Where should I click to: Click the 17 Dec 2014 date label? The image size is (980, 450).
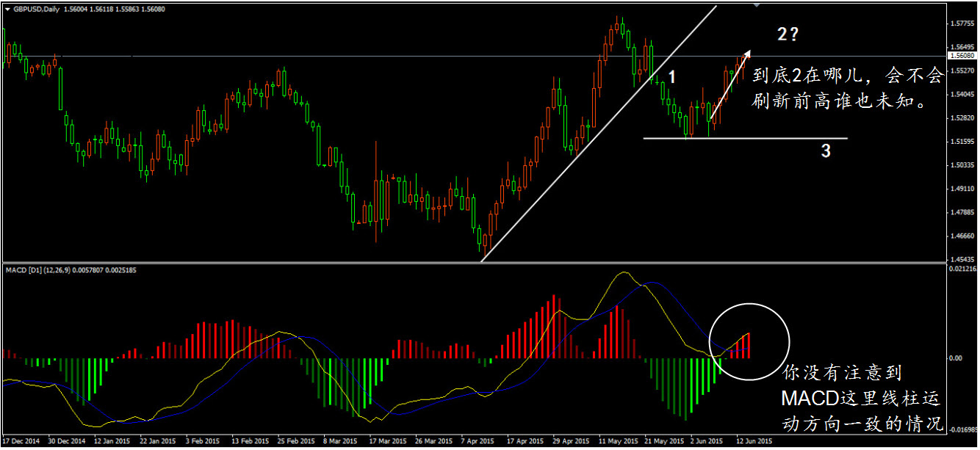(22, 441)
